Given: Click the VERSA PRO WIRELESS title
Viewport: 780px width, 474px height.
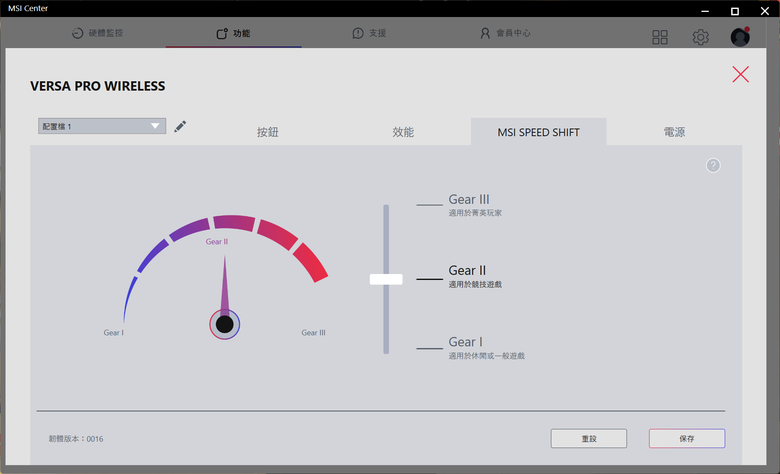Looking at the screenshot, I should pyautogui.click(x=98, y=86).
